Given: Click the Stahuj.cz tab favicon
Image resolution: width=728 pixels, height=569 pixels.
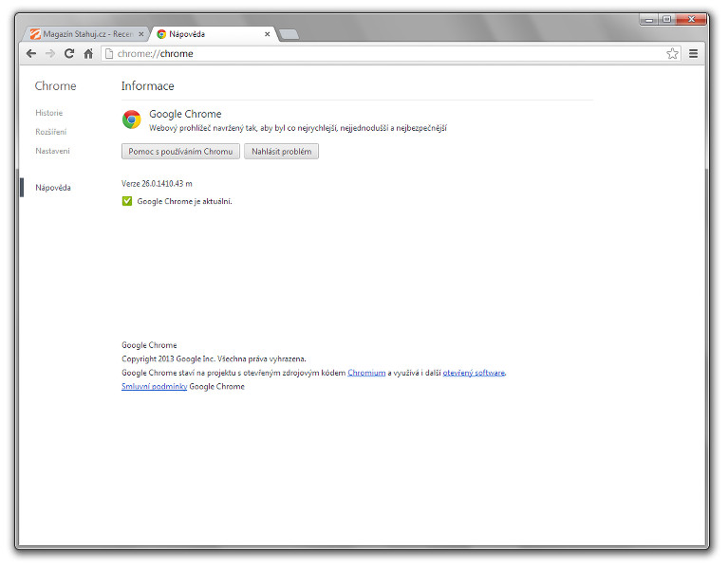Looking at the screenshot, I should pyautogui.click(x=35, y=34).
